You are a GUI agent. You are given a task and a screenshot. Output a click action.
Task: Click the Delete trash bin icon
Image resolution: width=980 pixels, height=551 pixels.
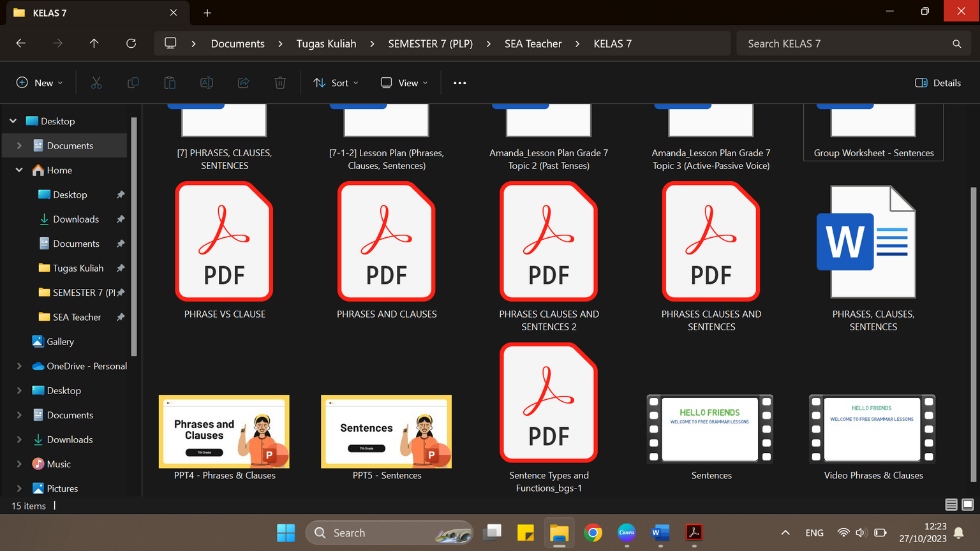280,83
